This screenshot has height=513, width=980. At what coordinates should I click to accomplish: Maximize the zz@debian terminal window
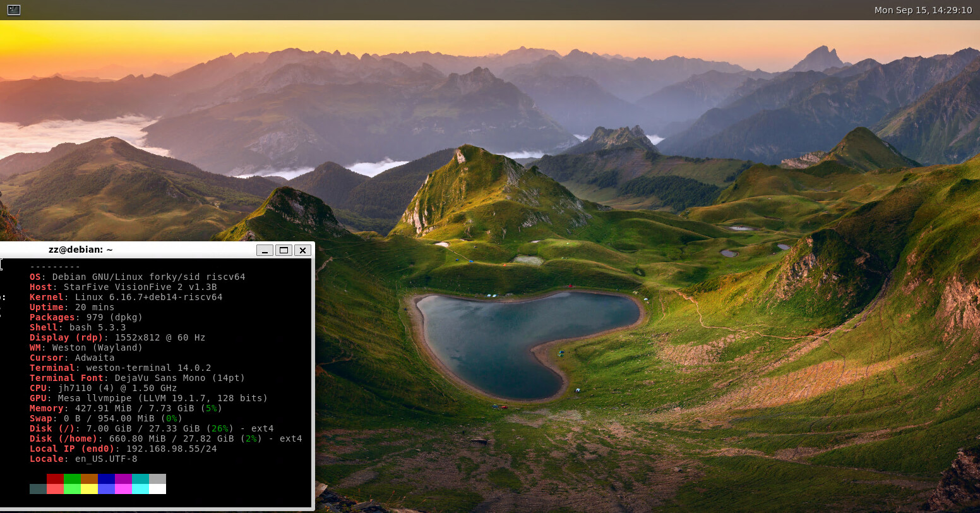coord(284,250)
